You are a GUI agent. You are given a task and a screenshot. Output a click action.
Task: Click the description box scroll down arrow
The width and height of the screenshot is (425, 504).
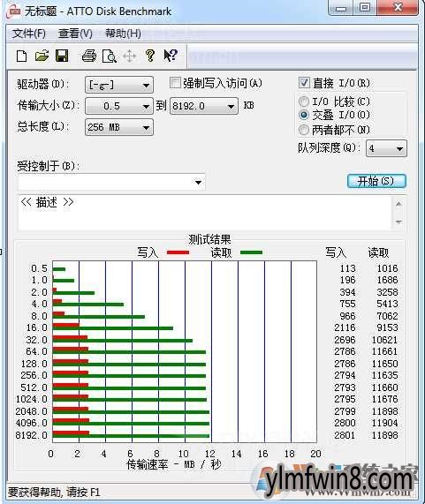coord(399,222)
